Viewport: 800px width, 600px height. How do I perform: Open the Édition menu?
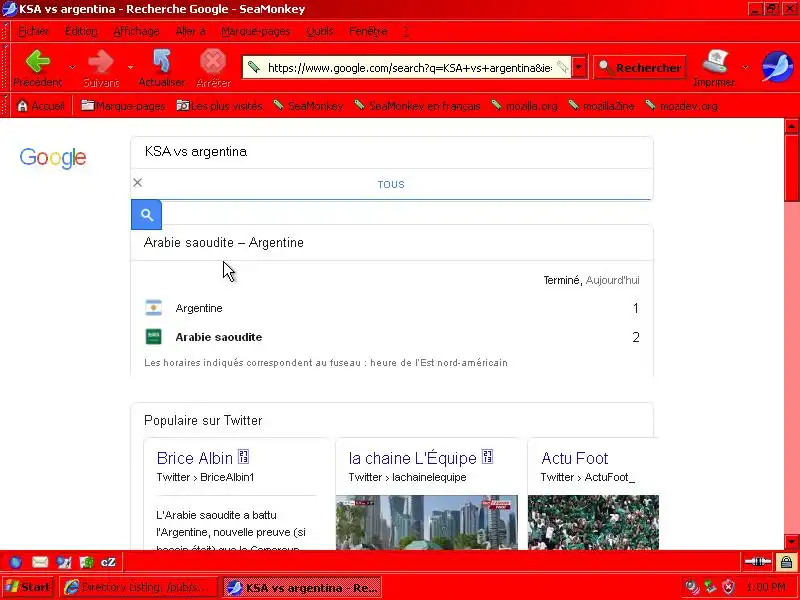tap(81, 31)
